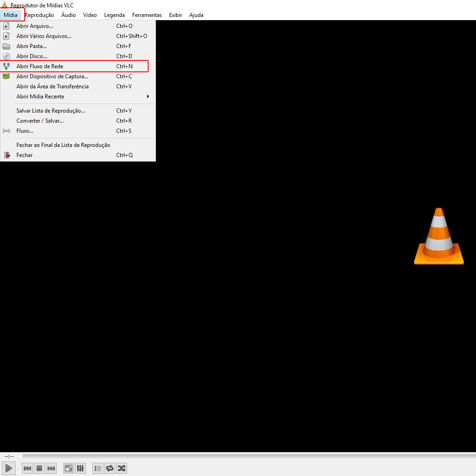Image resolution: width=476 pixels, height=476 pixels.
Task: Open the Áudio menu
Action: [x=69, y=15]
